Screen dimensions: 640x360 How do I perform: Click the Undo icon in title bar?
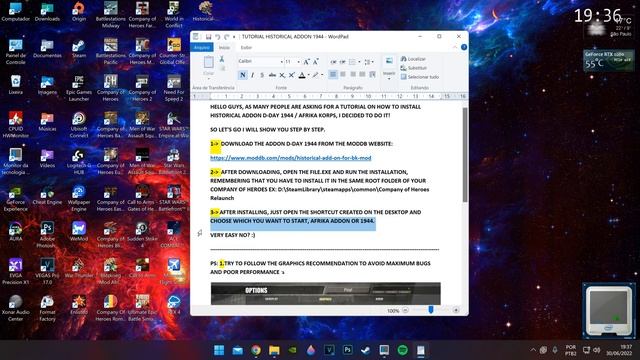[x=218, y=37]
